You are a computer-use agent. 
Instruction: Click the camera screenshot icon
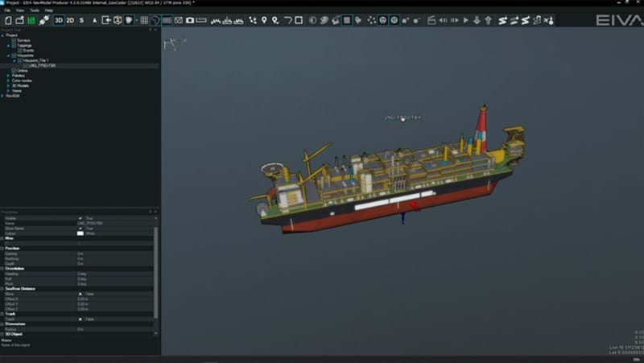click(x=190, y=20)
